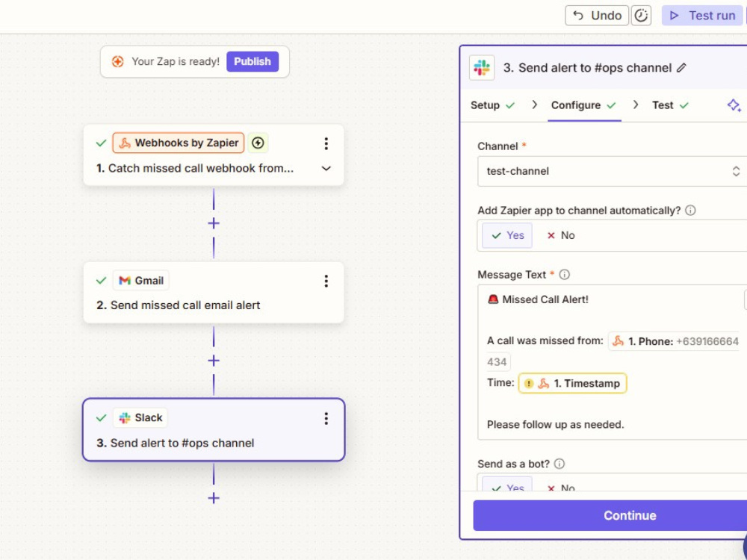The width and height of the screenshot is (747, 560).
Task: Select No for adding Zapier app automatically
Action: coord(561,235)
